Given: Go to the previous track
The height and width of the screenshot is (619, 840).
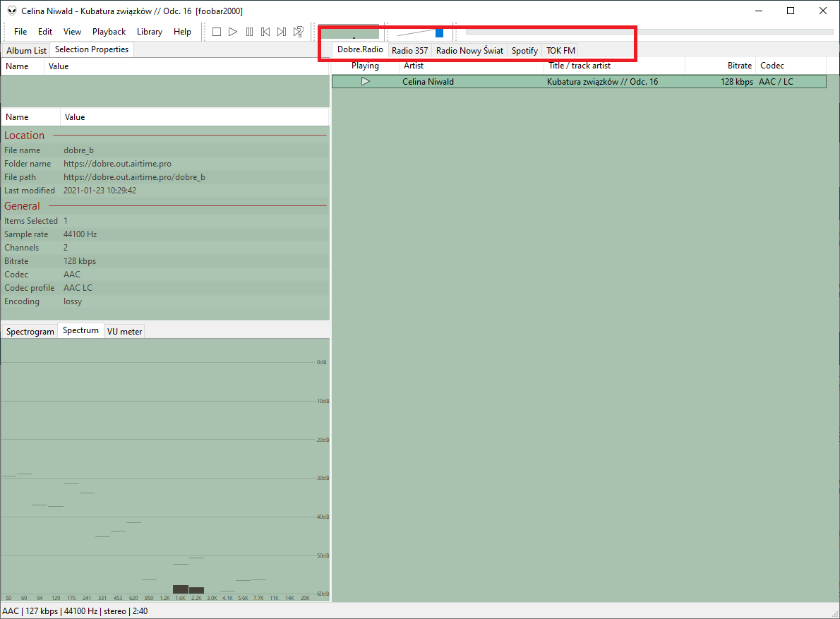Looking at the screenshot, I should click(265, 32).
